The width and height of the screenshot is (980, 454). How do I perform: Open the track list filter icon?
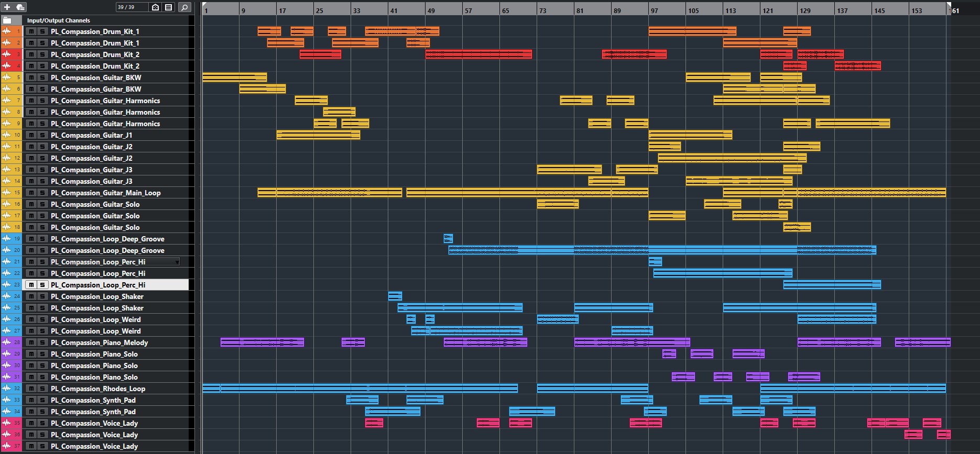(168, 7)
